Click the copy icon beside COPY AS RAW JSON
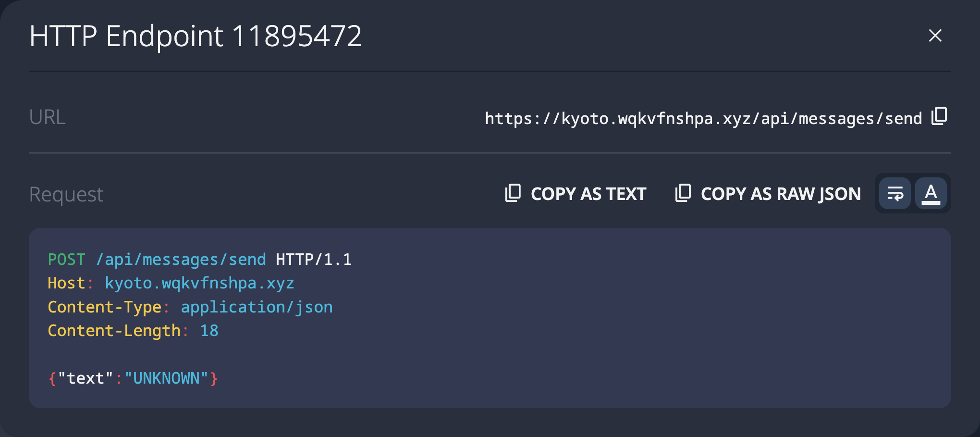980x437 pixels. (x=683, y=193)
